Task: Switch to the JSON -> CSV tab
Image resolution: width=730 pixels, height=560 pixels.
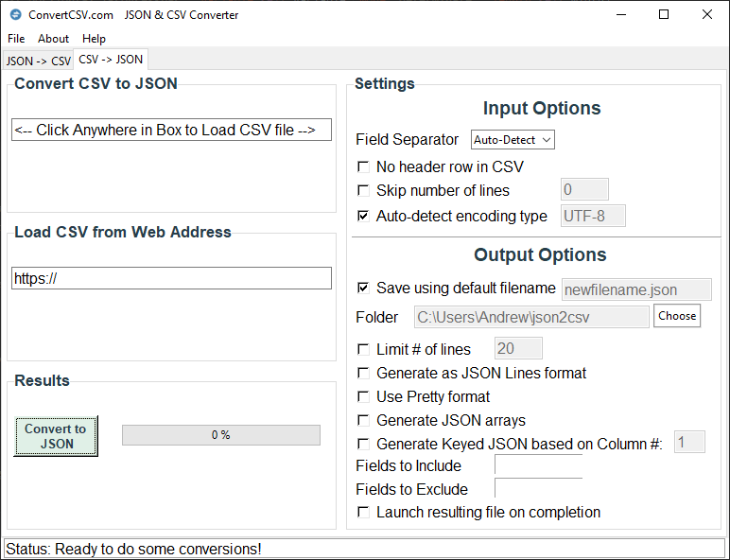Action: 38,61
